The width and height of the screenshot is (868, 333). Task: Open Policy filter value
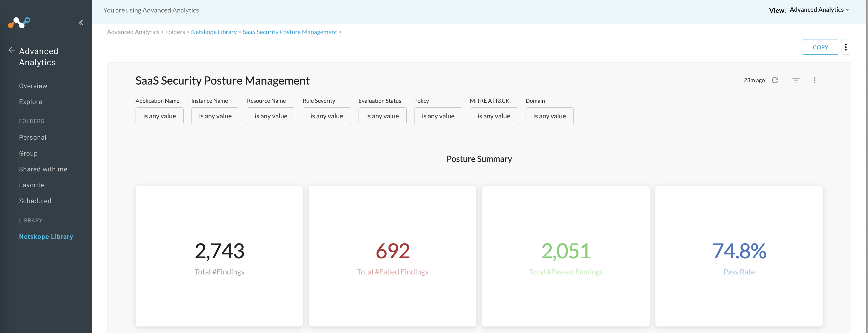(438, 116)
